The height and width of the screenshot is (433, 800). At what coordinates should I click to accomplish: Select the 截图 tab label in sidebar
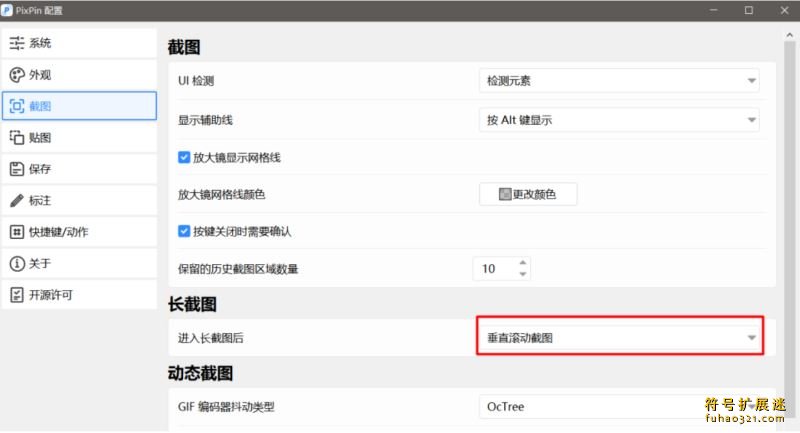point(40,107)
